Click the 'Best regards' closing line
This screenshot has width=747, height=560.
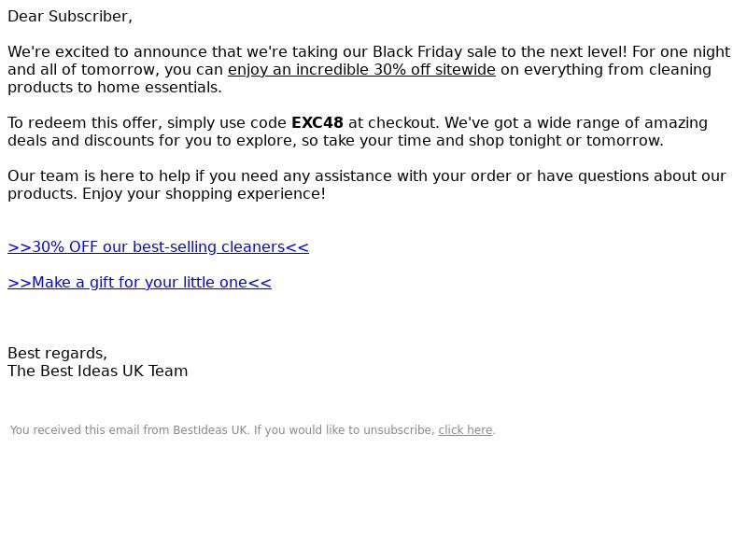tap(58, 354)
